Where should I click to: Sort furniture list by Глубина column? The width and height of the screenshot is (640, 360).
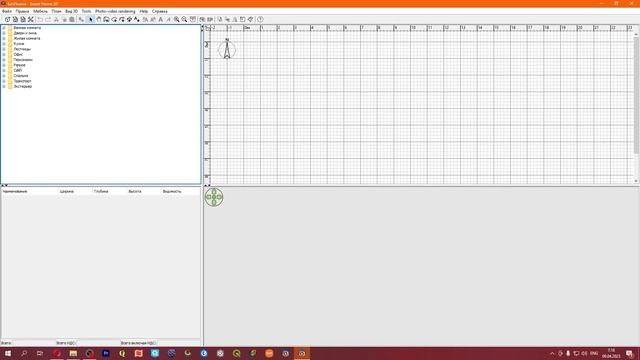click(101, 191)
